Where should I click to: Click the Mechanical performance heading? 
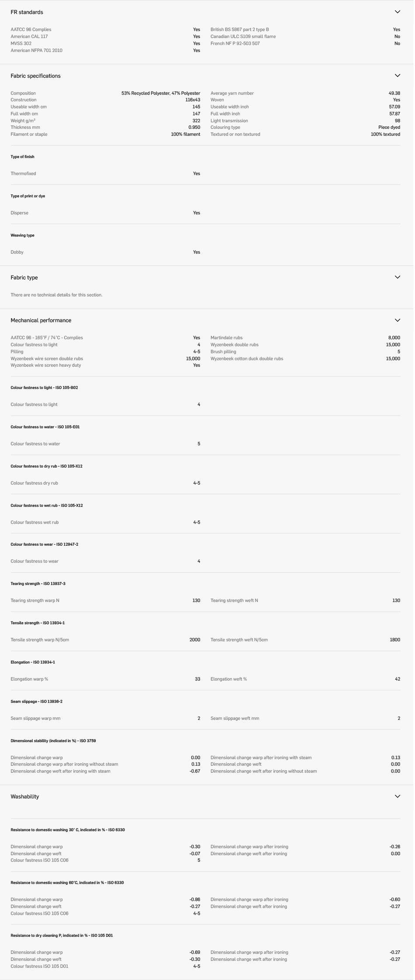[x=41, y=320]
